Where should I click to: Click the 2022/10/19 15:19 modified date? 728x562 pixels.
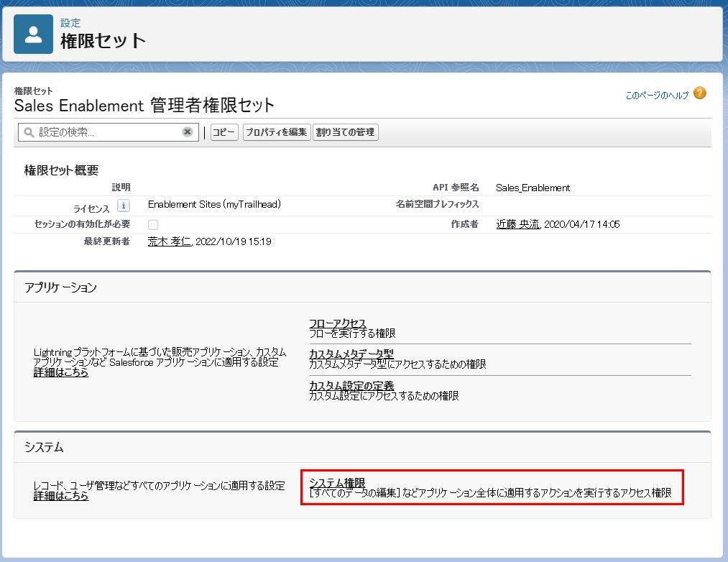[233, 241]
